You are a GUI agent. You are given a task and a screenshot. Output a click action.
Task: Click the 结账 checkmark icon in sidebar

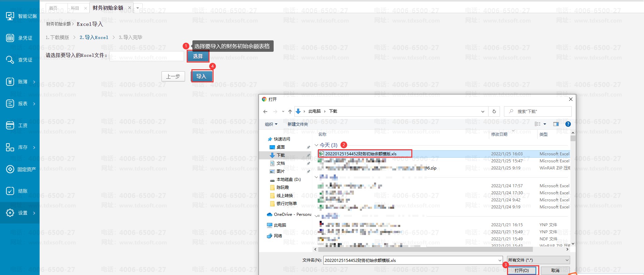[x=10, y=191]
